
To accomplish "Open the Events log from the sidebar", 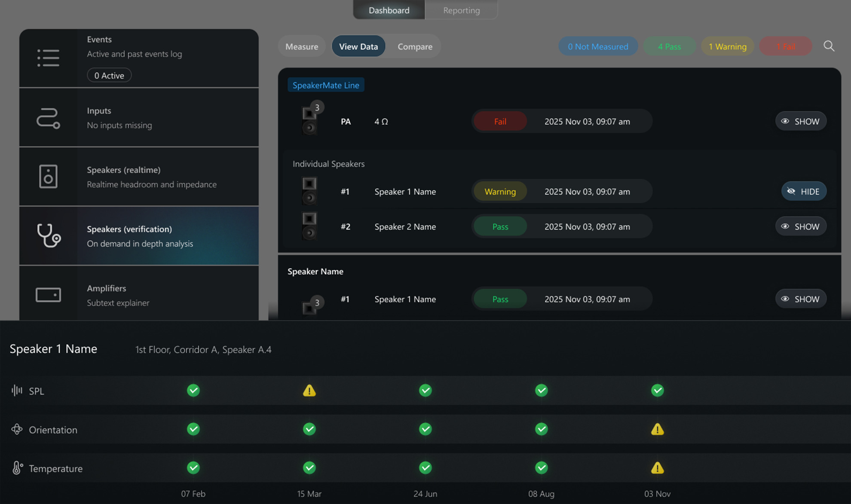I will (x=48, y=57).
